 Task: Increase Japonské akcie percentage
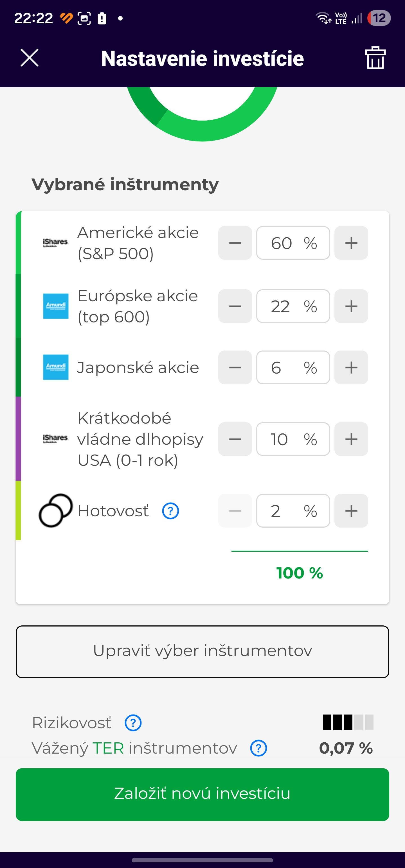point(351,367)
